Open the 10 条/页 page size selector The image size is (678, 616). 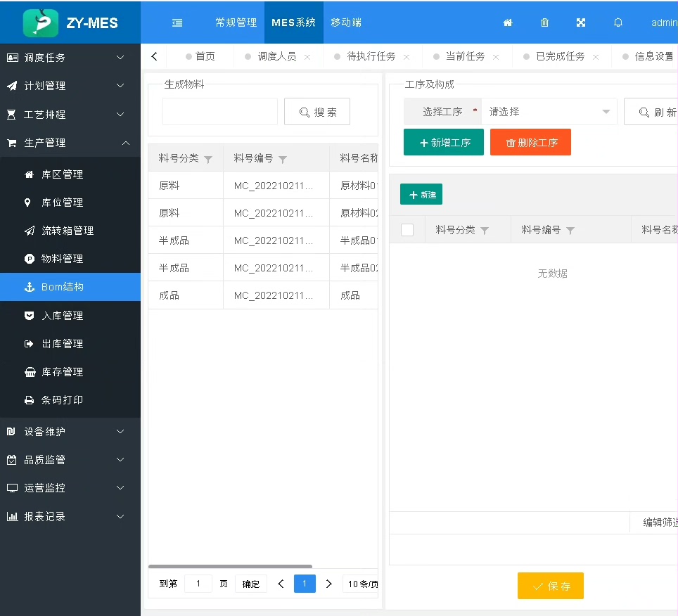(362, 584)
